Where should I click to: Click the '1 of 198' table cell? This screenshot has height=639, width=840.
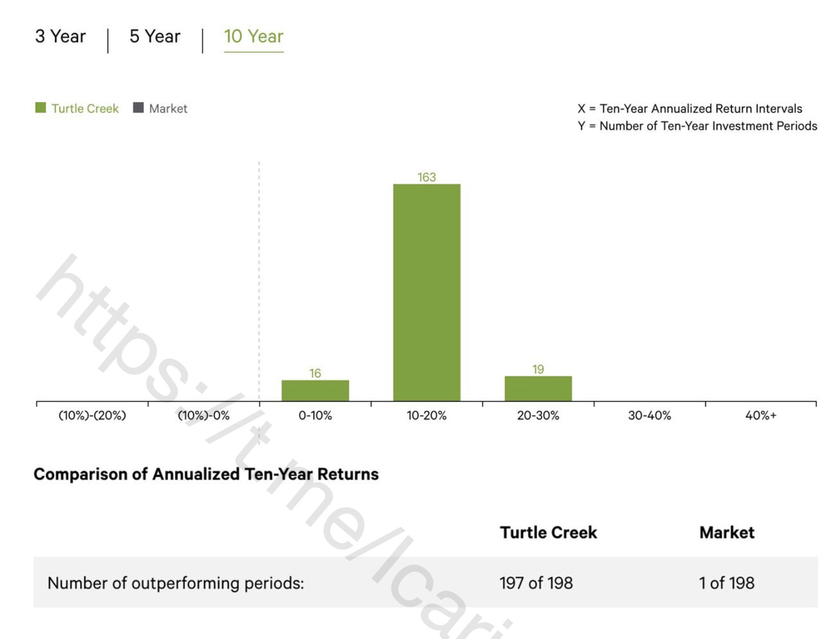pyautogui.click(x=727, y=583)
